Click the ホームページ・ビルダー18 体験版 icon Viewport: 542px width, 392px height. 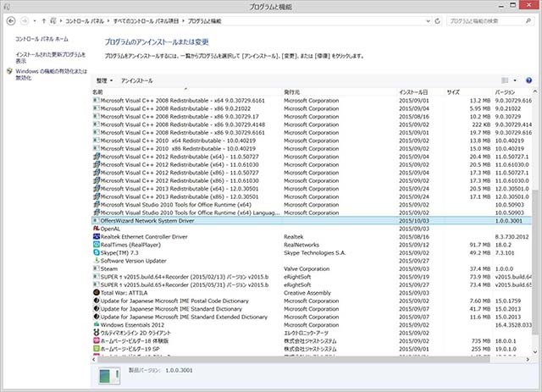(x=97, y=340)
